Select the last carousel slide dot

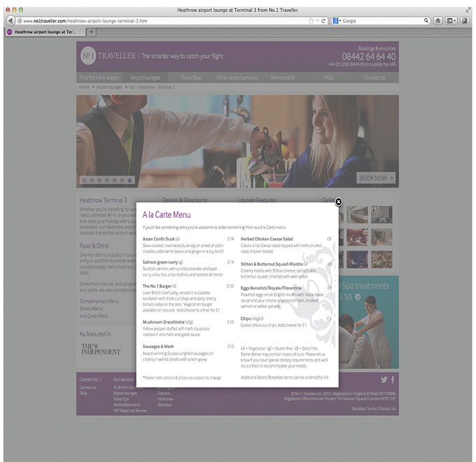(129, 181)
